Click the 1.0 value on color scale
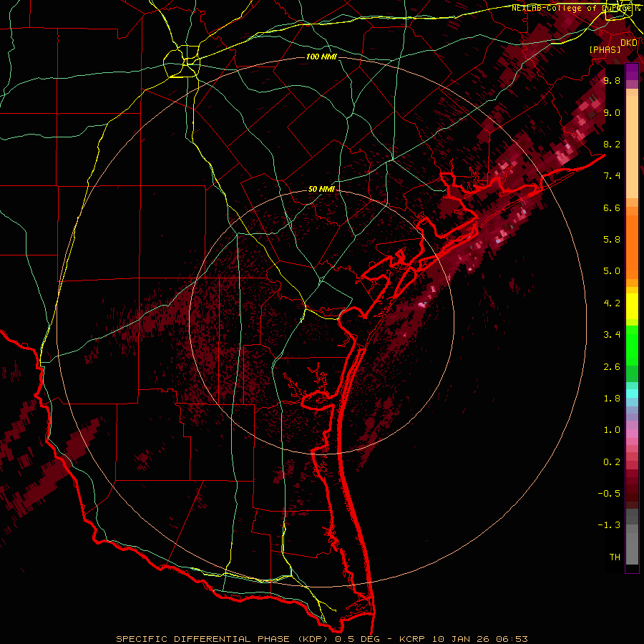 (x=612, y=430)
